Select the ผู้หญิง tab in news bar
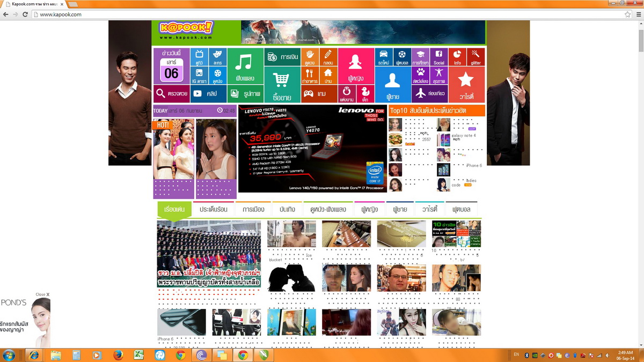The image size is (644, 362). point(370,209)
